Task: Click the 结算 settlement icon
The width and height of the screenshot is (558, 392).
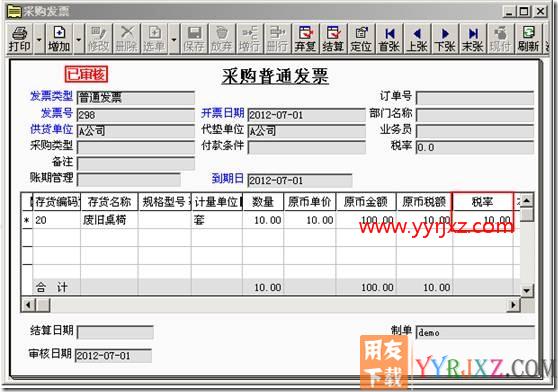Action: [x=333, y=39]
